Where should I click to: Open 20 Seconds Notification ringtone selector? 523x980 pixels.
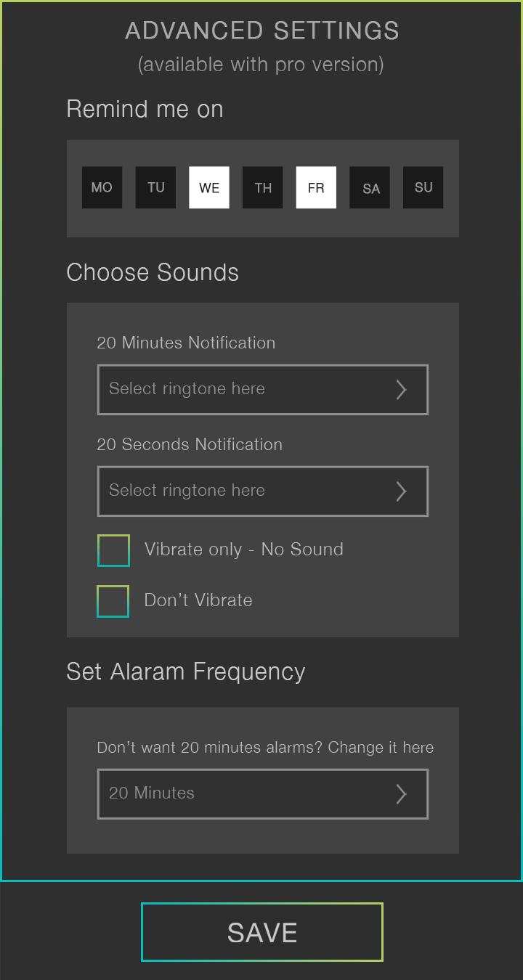pos(247,491)
